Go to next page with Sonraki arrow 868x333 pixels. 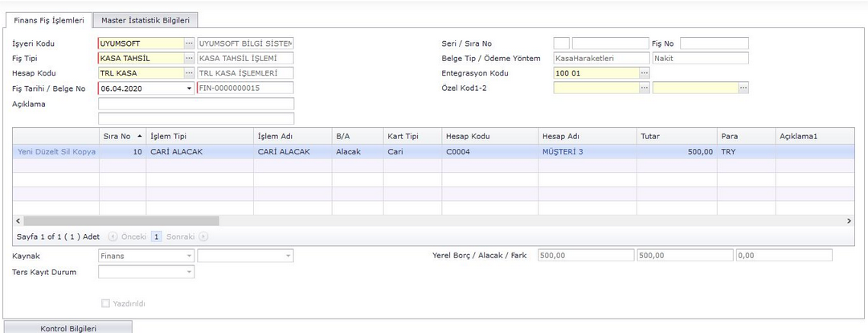point(204,237)
